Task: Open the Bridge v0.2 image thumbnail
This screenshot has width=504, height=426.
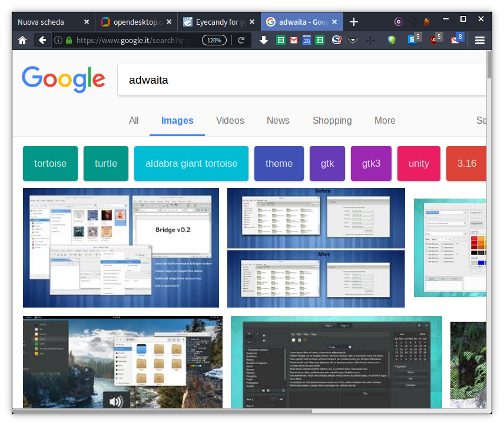Action: pyautogui.click(x=121, y=247)
